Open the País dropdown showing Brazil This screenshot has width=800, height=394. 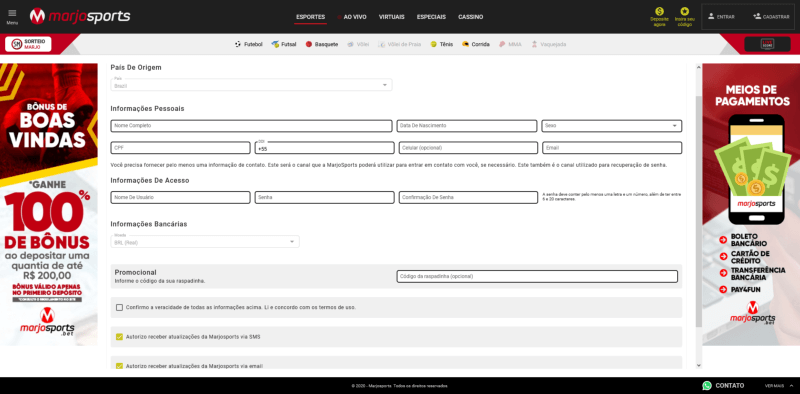[x=251, y=85]
